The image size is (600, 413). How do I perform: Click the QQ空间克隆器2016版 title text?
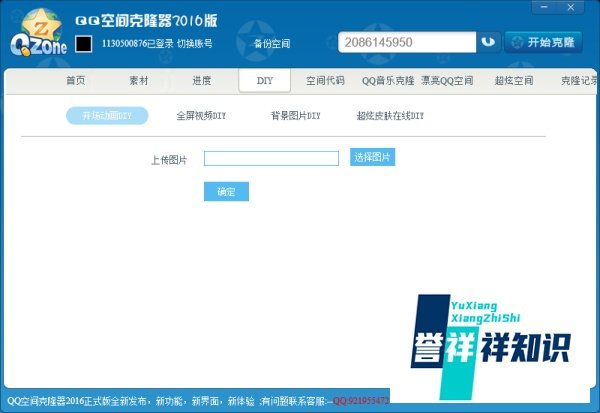pos(146,20)
